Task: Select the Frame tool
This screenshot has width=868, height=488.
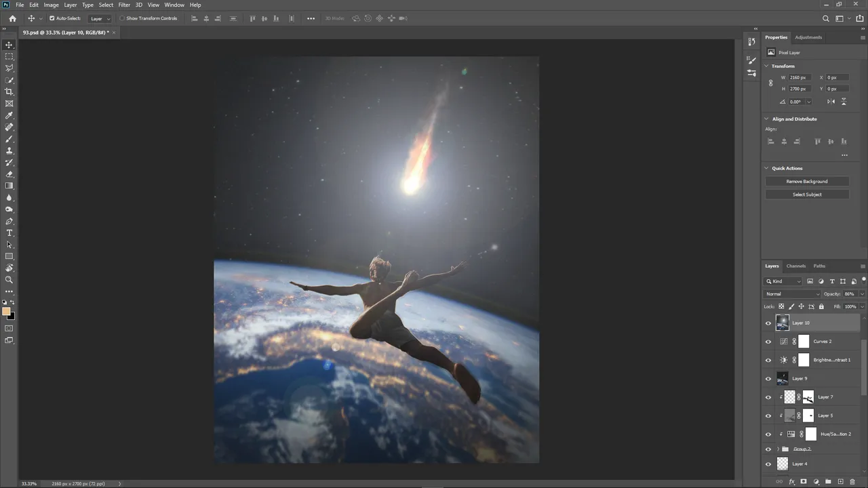Action: click(9, 104)
